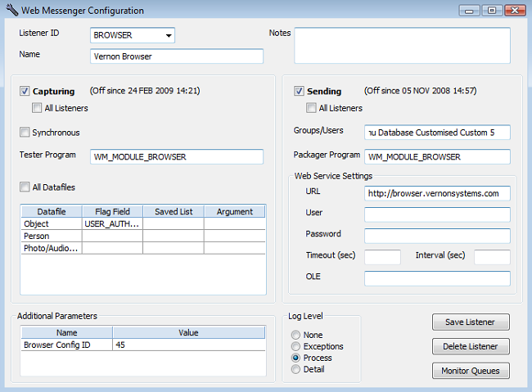Click the Groups/Users field

tap(437, 133)
